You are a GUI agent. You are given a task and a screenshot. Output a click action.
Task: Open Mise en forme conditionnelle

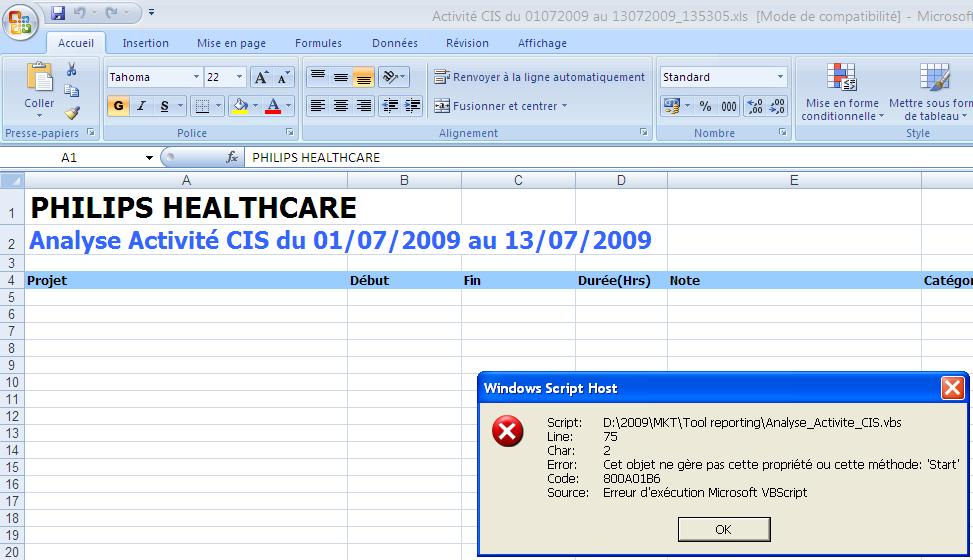click(842, 92)
